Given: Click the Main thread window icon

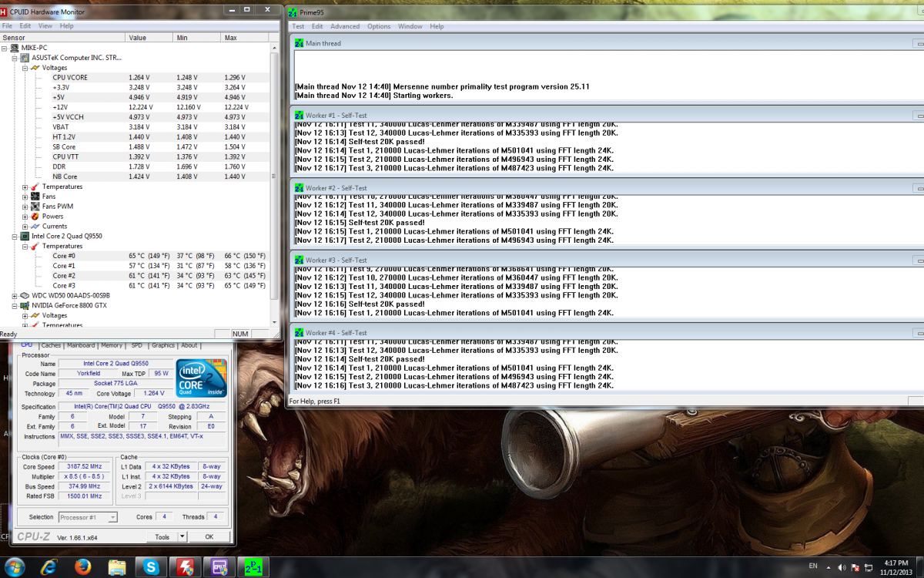Looking at the screenshot, I should pyautogui.click(x=300, y=43).
